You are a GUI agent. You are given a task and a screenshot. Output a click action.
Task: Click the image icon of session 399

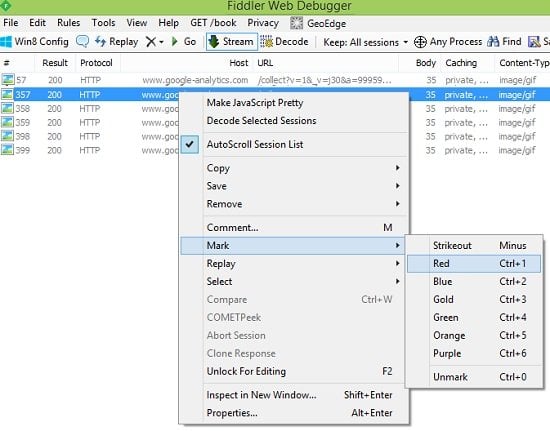pos(7,150)
